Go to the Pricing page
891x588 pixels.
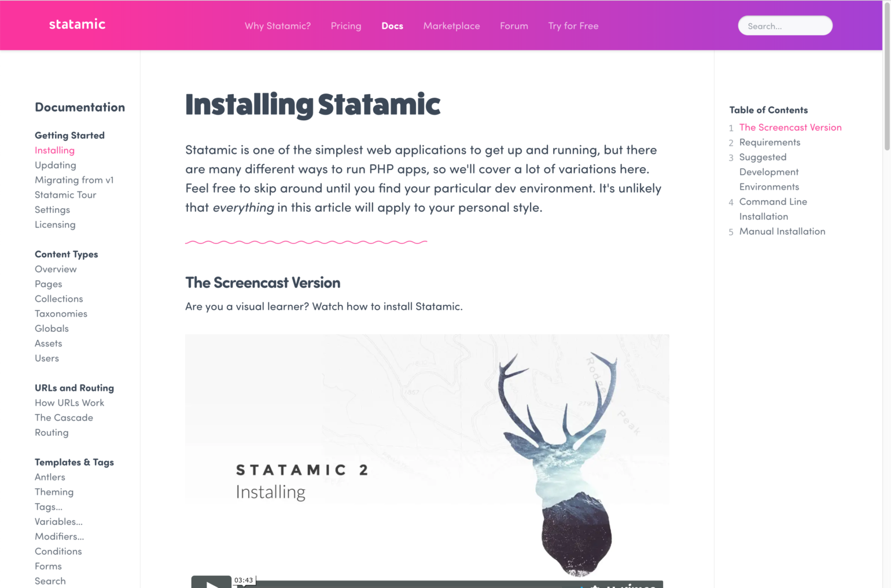click(x=346, y=26)
